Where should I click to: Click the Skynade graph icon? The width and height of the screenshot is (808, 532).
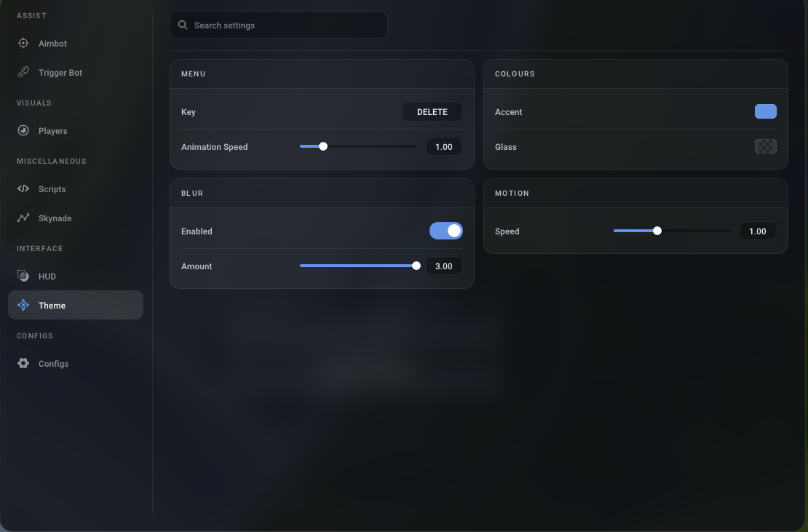(23, 218)
